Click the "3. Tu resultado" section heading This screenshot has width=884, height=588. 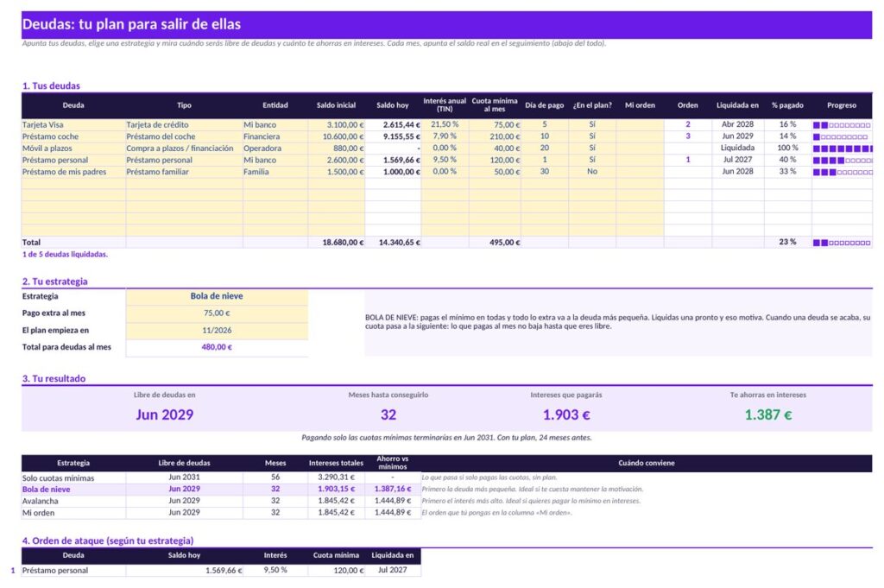tap(54, 378)
